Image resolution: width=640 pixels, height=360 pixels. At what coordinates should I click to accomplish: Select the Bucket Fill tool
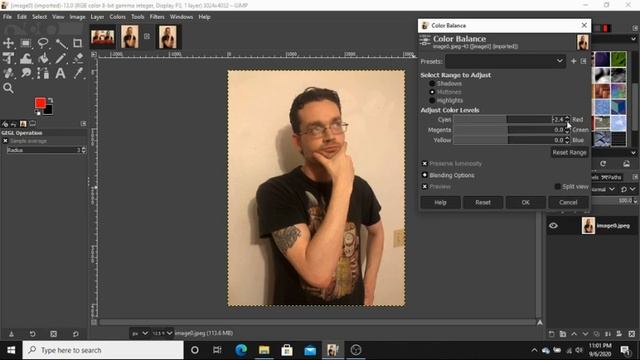(43, 58)
